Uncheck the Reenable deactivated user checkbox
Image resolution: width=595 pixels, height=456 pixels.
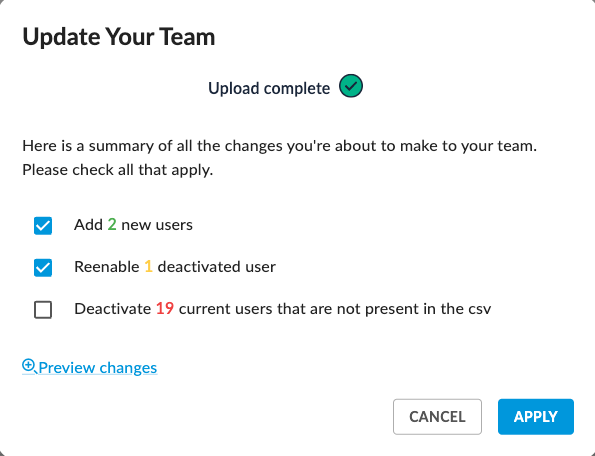point(43,267)
